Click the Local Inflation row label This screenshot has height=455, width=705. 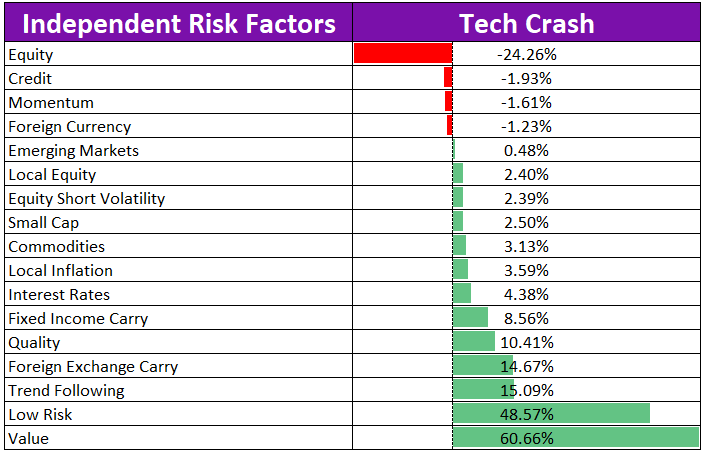click(x=60, y=271)
